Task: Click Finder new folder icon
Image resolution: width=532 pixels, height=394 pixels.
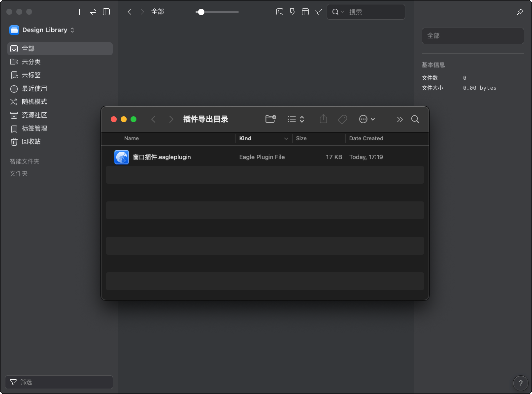Action: 271,119
